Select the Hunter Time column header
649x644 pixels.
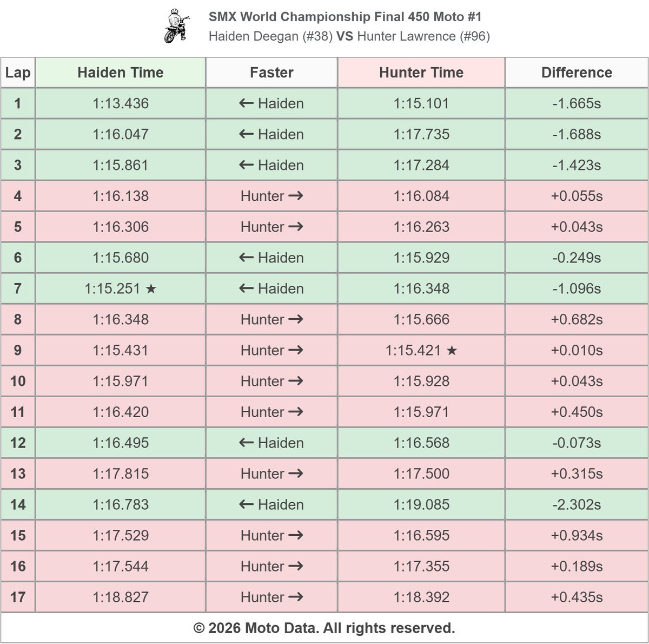click(421, 73)
